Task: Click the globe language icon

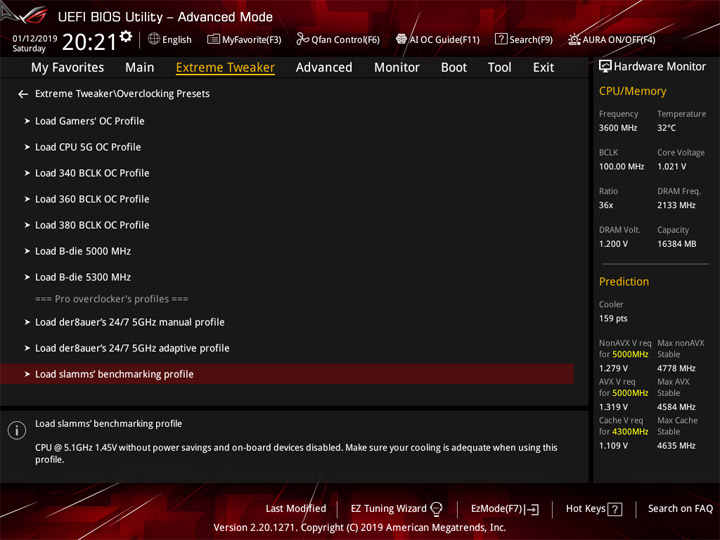Action: click(x=154, y=39)
